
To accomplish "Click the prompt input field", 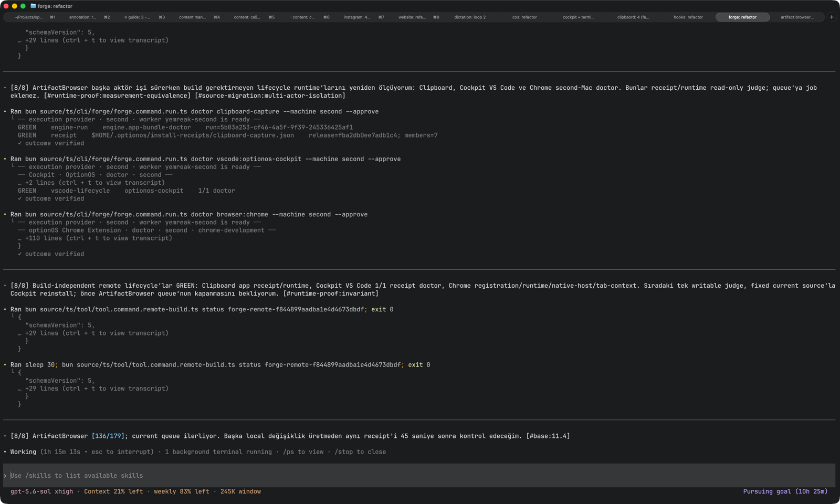I will click(419, 476).
